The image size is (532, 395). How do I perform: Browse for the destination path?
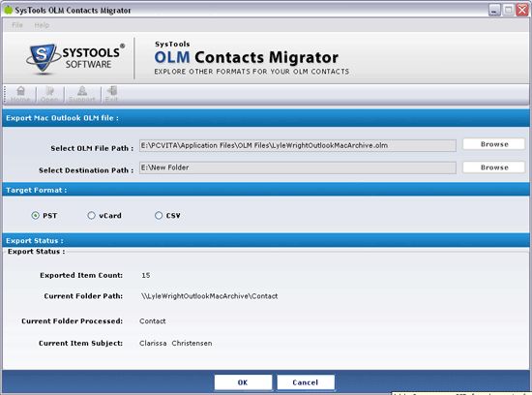494,167
